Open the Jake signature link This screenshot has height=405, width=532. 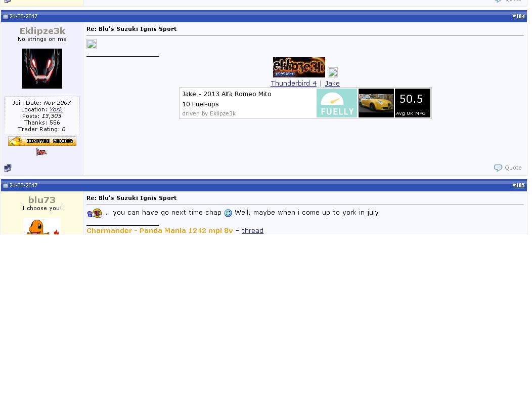pos(332,83)
